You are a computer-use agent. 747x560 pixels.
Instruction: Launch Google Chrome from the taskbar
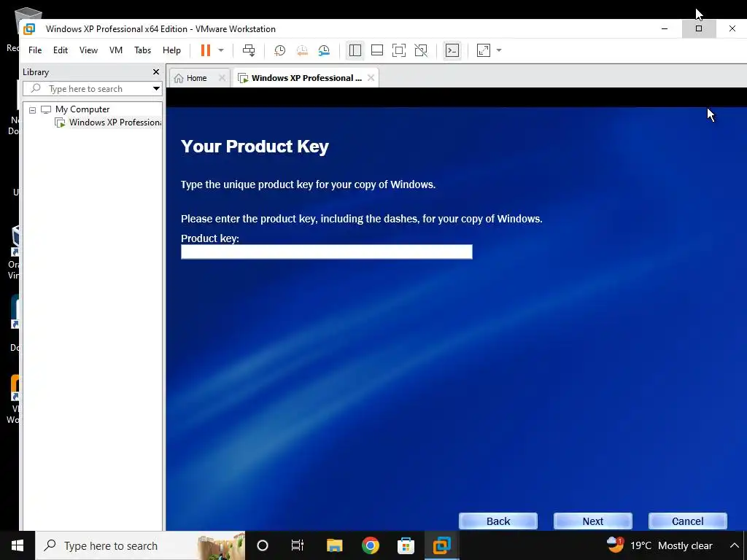[370, 545]
